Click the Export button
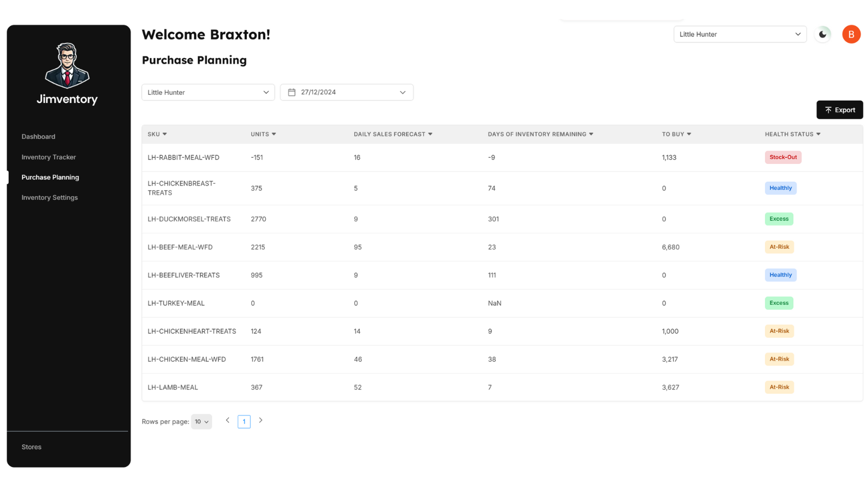This screenshot has height=488, width=868. pos(840,110)
